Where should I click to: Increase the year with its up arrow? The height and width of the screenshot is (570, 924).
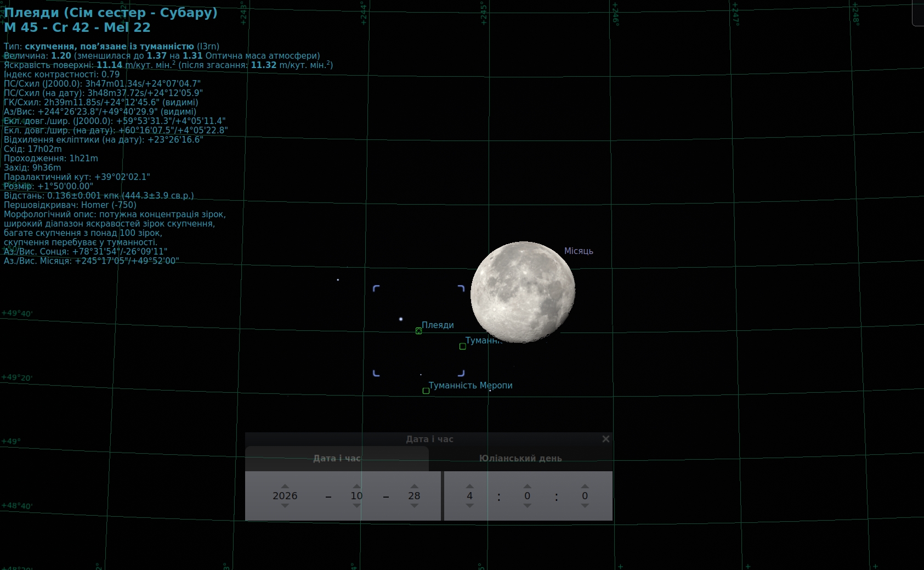tap(285, 486)
